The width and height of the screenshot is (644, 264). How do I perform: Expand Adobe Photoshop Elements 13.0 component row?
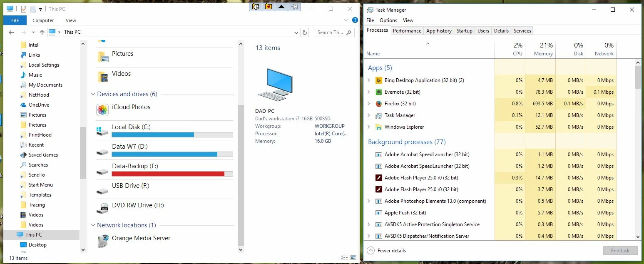point(369,201)
